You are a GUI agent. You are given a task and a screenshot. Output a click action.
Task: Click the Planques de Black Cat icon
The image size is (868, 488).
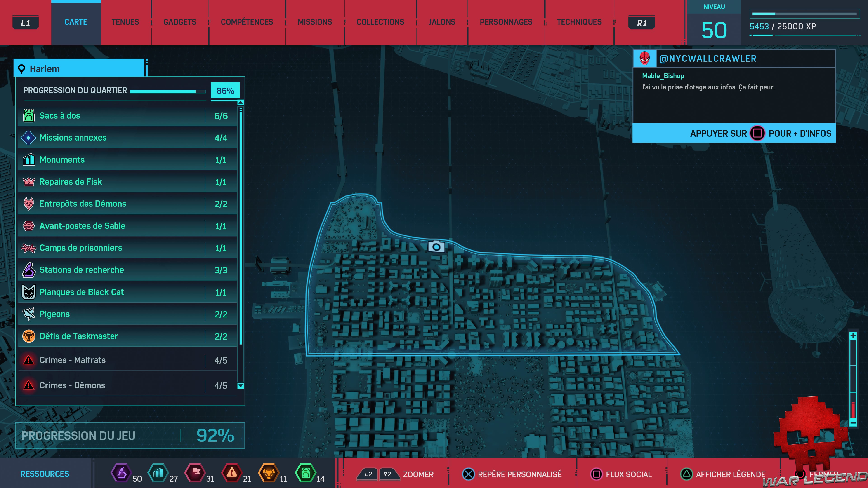point(29,292)
